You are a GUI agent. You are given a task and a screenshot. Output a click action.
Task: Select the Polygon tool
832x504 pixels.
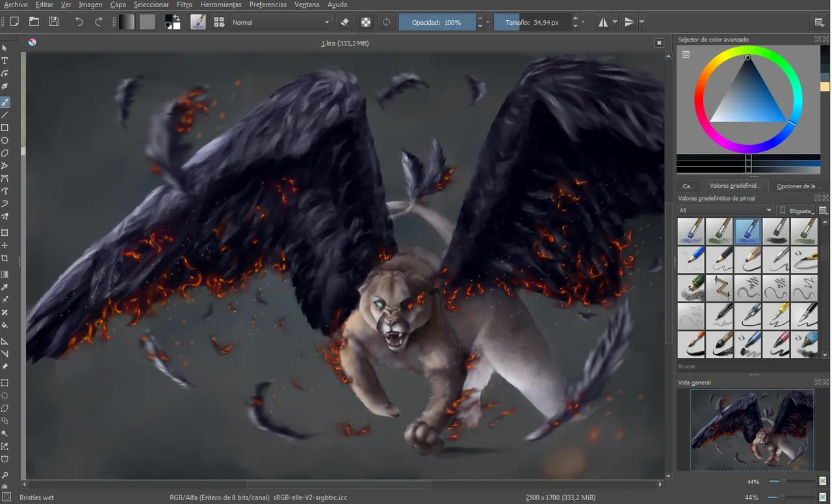(x=5, y=153)
